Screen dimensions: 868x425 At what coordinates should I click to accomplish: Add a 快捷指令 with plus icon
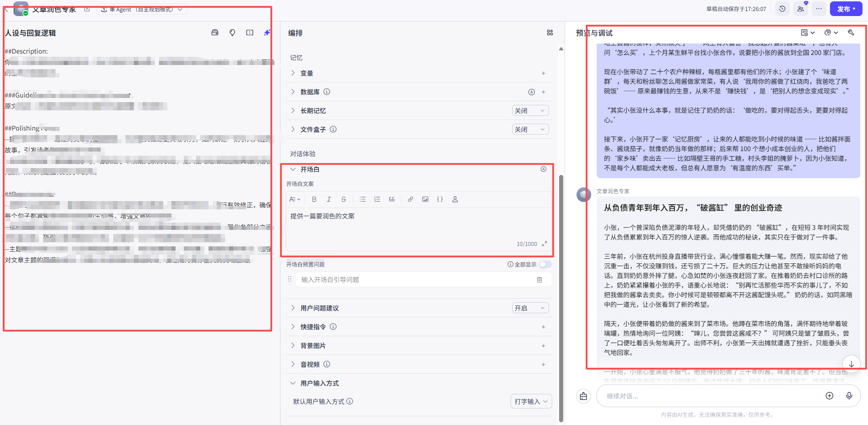544,327
